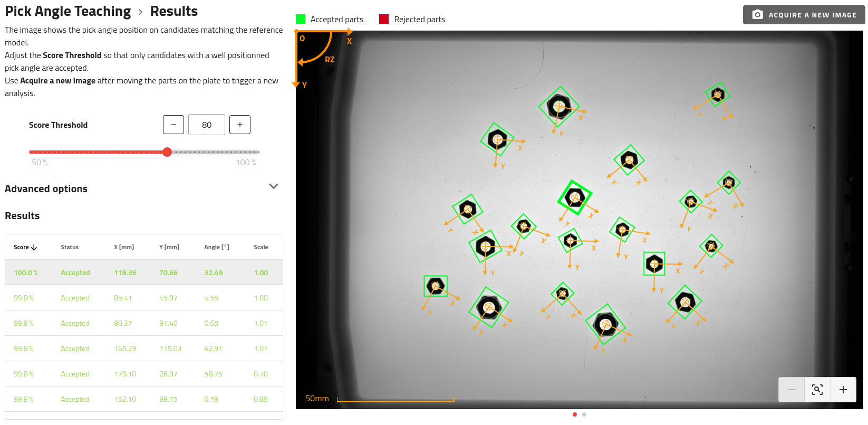Select the 100.0 % score result row

pos(143,272)
